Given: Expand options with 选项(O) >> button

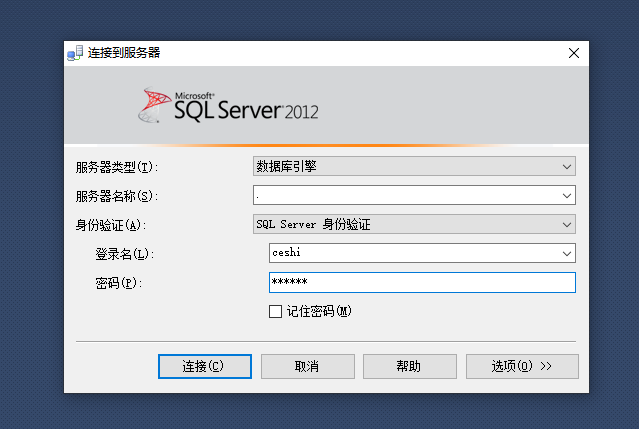Looking at the screenshot, I should pos(522,366).
